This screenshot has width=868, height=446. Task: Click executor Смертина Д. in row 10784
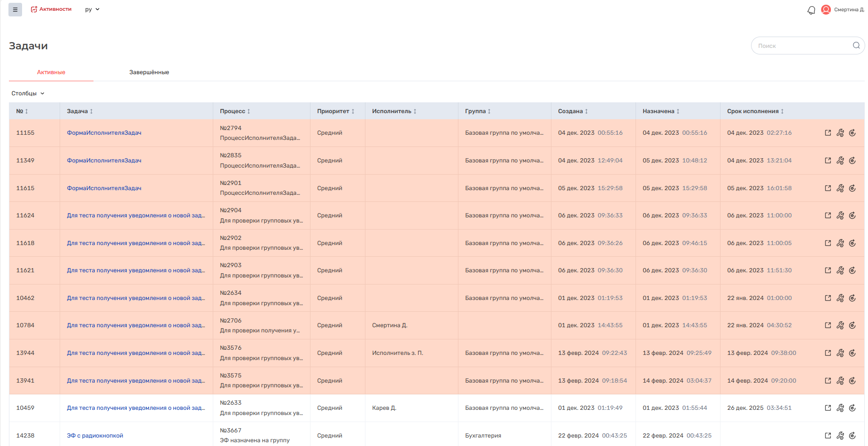390,325
